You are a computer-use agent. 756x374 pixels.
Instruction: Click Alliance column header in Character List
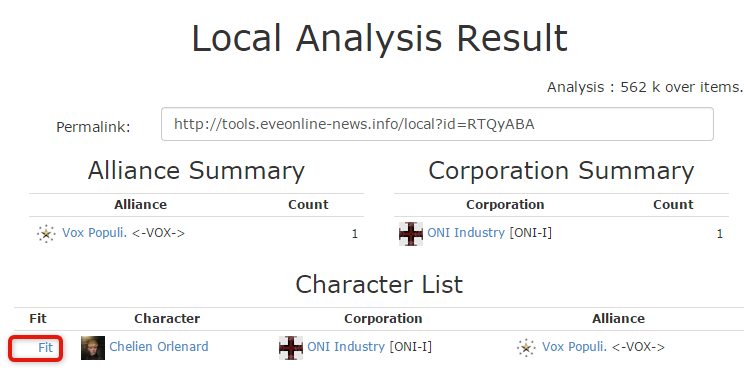point(618,319)
